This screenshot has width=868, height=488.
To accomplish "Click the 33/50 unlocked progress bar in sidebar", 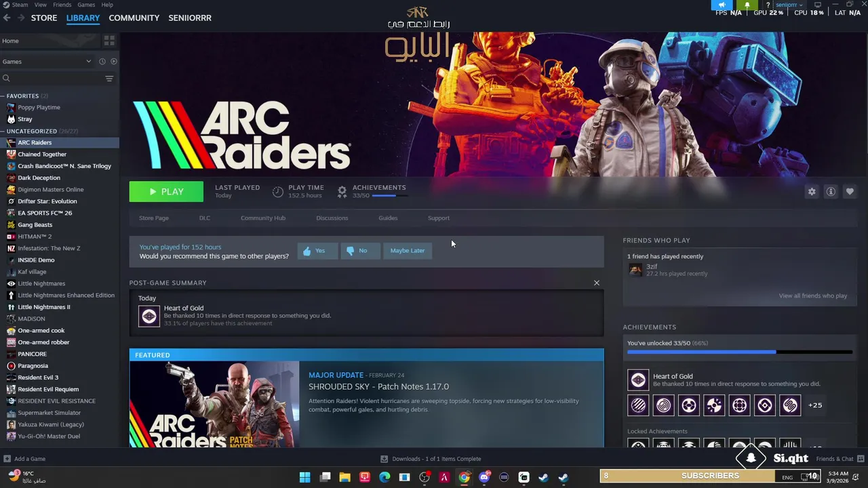I will pos(740,352).
